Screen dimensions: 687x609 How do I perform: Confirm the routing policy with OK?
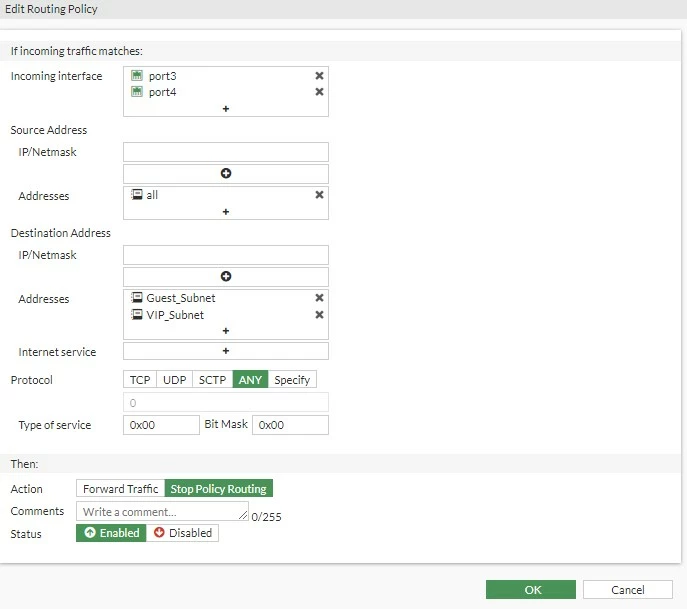tap(531, 590)
